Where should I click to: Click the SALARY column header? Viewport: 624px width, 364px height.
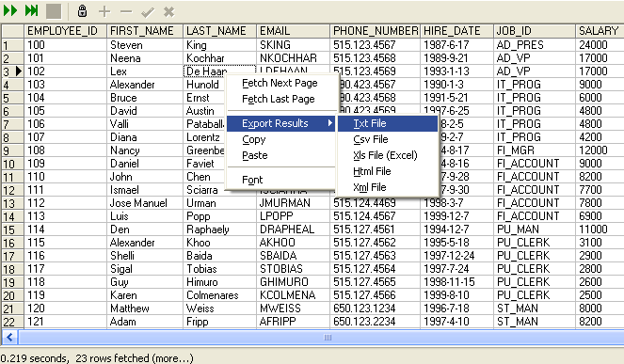point(600,31)
